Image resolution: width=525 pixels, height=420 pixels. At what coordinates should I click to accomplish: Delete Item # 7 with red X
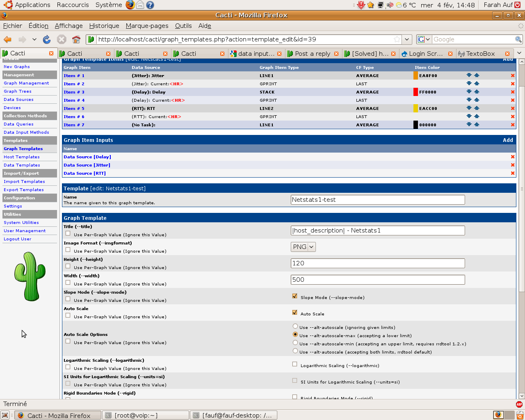(x=513, y=125)
